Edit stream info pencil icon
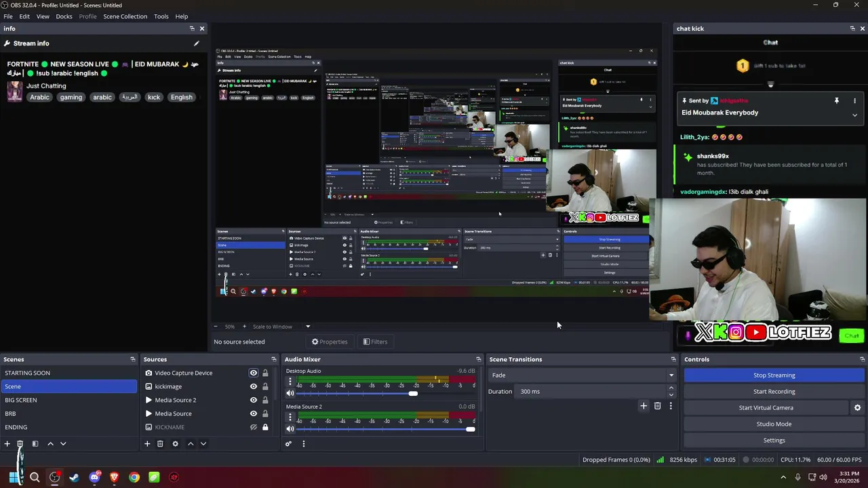868x488 pixels. click(x=197, y=43)
